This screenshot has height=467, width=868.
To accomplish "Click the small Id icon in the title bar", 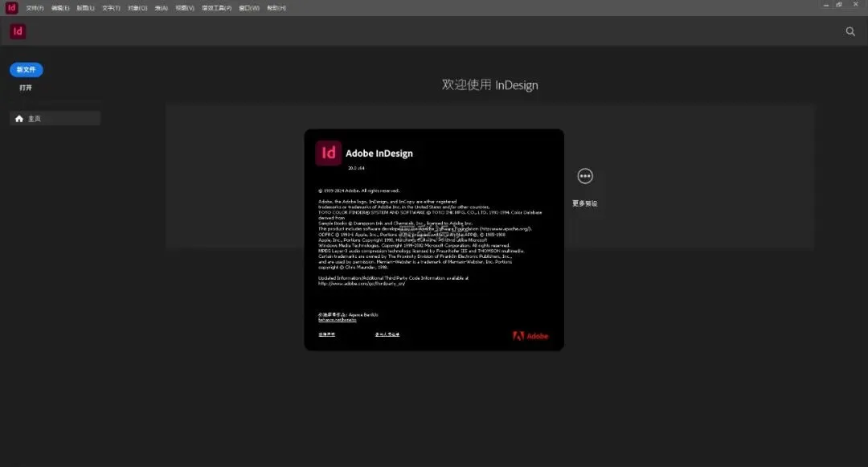I will 11,8.
